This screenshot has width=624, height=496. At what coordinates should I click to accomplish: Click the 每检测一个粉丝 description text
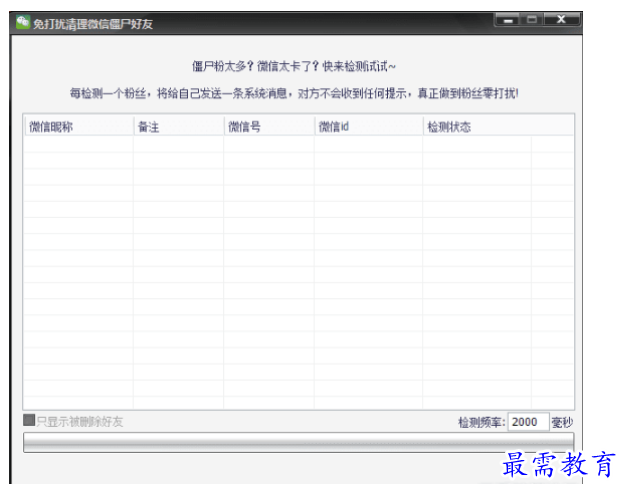click(x=294, y=94)
